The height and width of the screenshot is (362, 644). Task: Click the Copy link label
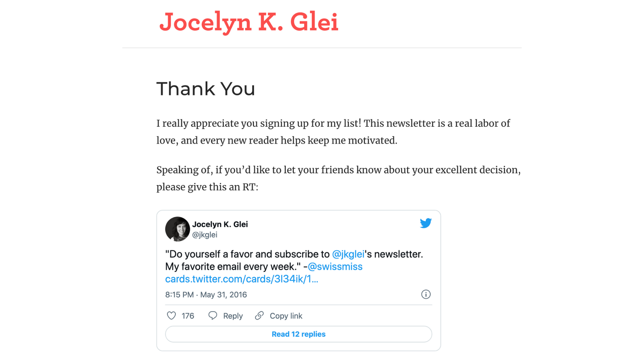pyautogui.click(x=286, y=316)
